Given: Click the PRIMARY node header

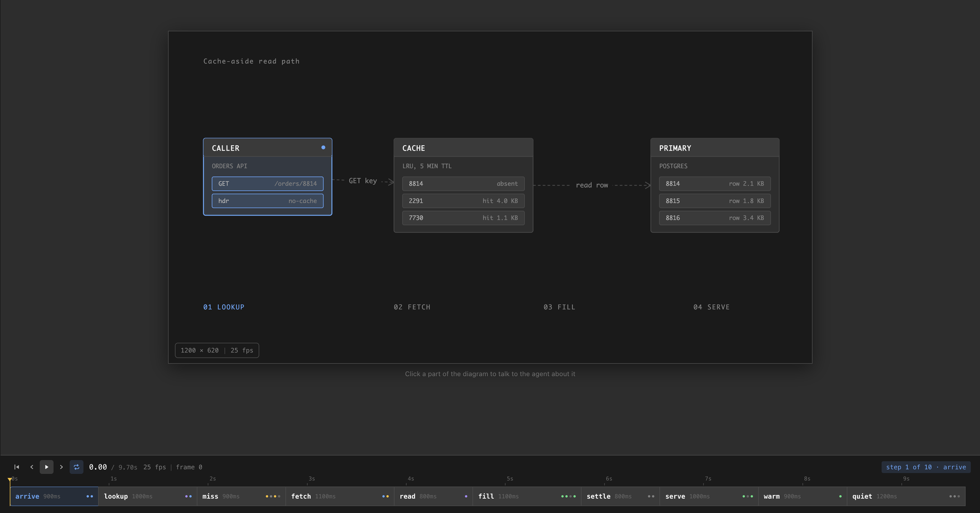Looking at the screenshot, I should tap(715, 148).
